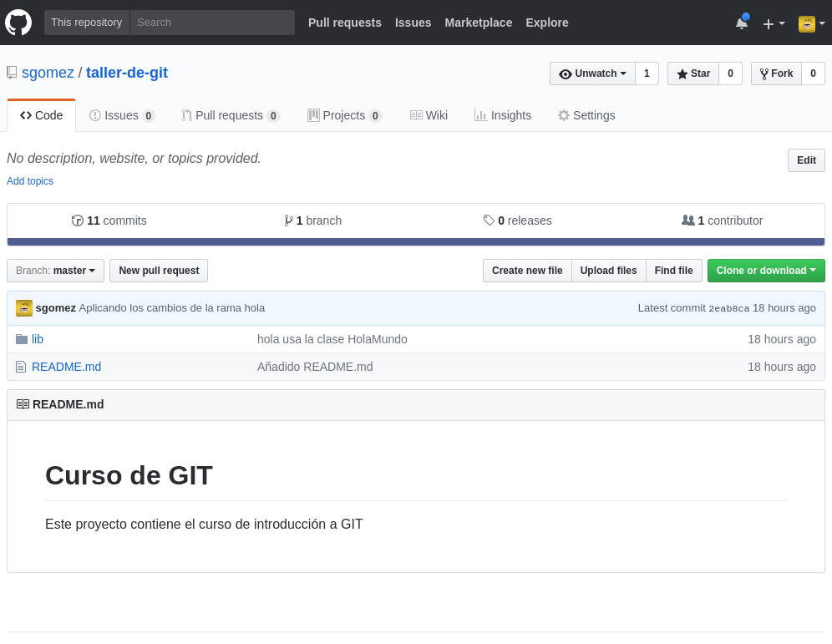Toggle watching with the Unwatch button
The width and height of the screenshot is (832, 644).
pos(592,74)
